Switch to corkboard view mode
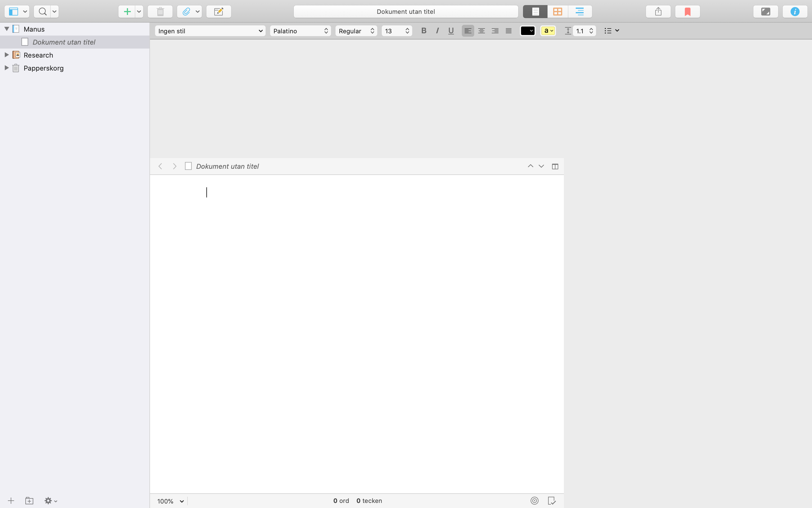The image size is (812, 508). pos(557,11)
